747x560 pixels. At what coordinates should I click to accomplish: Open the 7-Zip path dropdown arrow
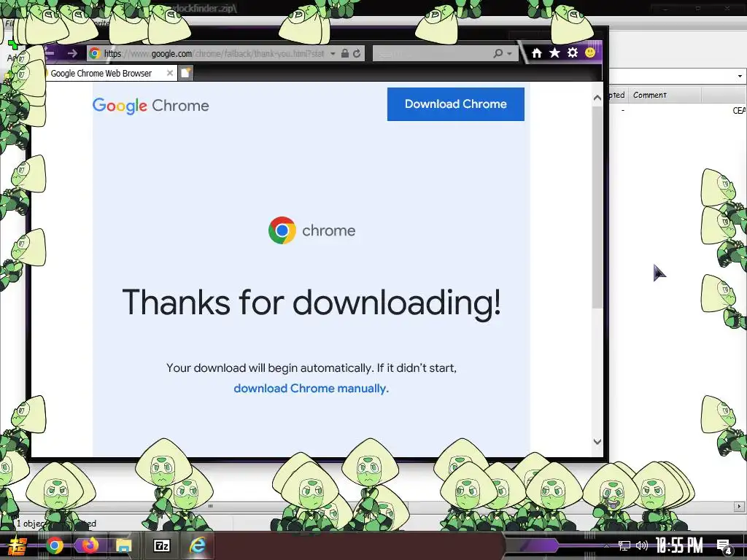(740, 76)
